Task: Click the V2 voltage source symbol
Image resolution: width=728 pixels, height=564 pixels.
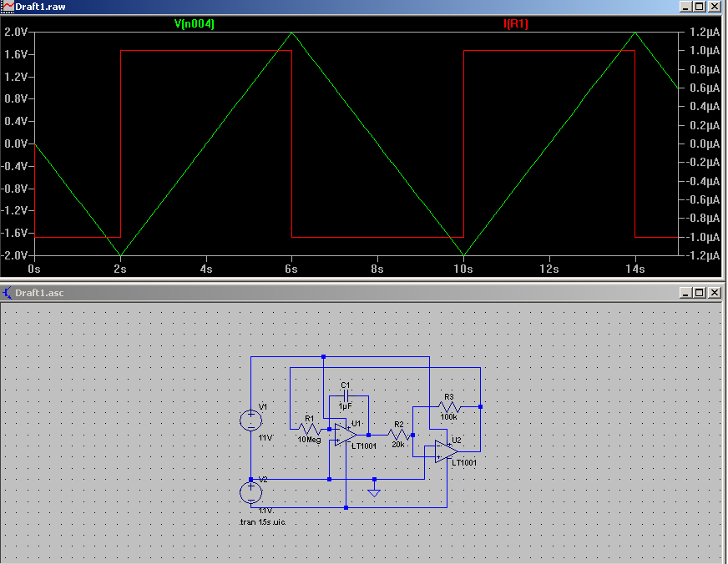Action: (x=250, y=492)
